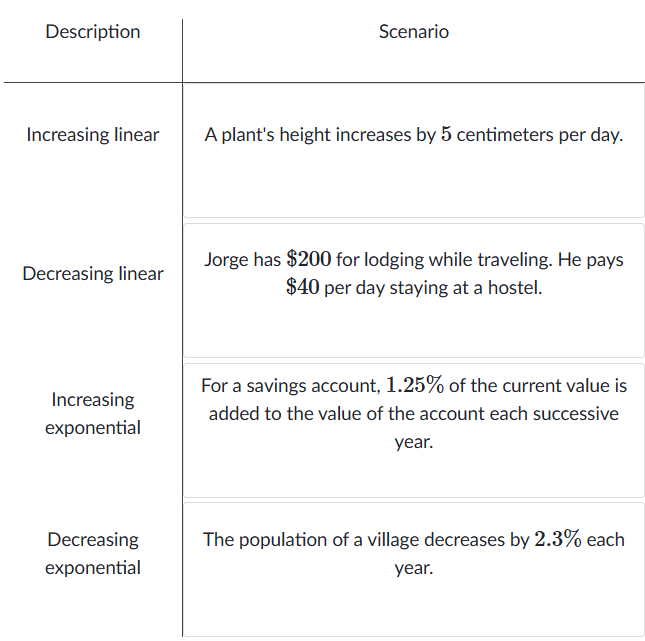Select the Increasing exponential label
Screen dimensions: 645x641
click(93, 413)
